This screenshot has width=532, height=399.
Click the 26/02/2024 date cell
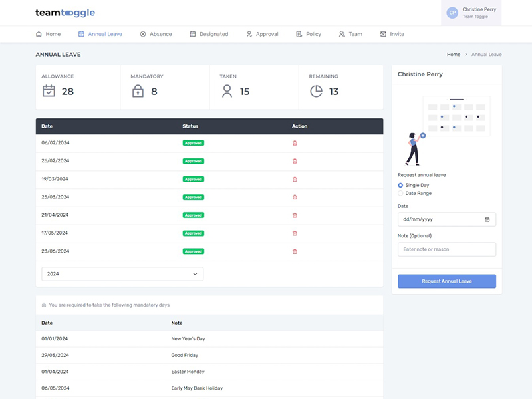click(x=55, y=161)
